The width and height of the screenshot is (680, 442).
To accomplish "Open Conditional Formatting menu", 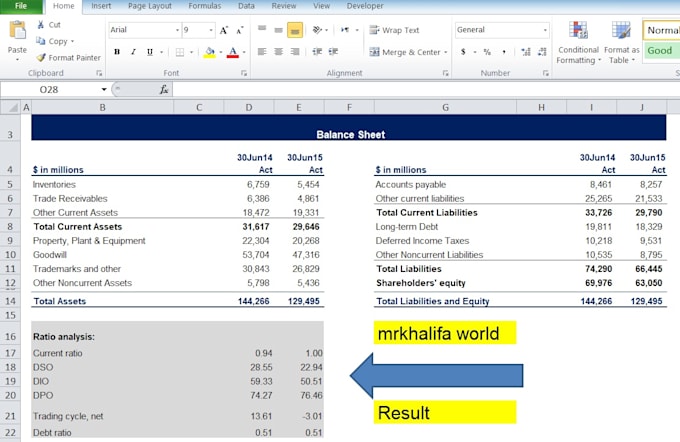I will [x=579, y=43].
